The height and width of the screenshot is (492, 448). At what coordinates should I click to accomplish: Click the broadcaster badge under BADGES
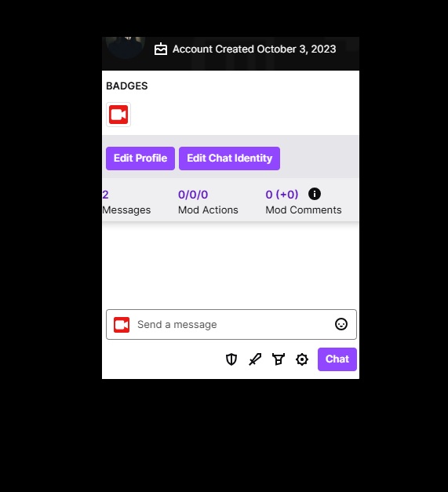(118, 115)
